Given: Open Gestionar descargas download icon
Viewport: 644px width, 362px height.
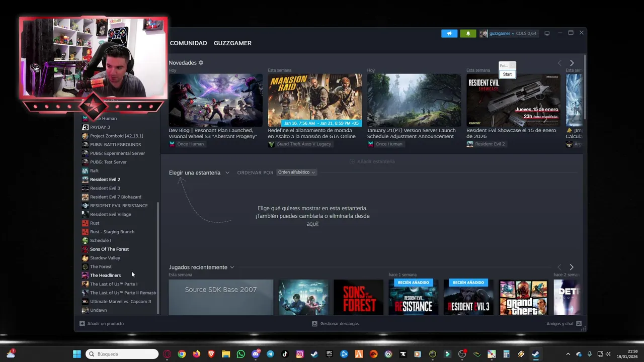Looking at the screenshot, I should click(x=314, y=324).
